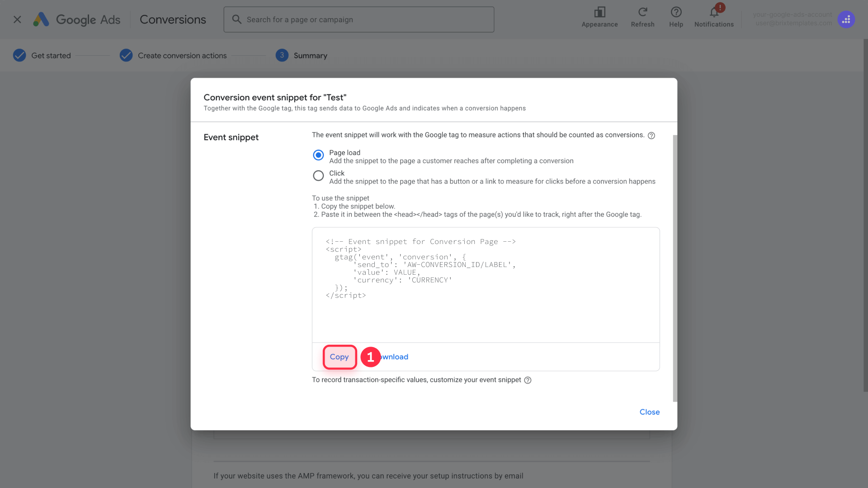Select the Summary step indicator

[282, 55]
